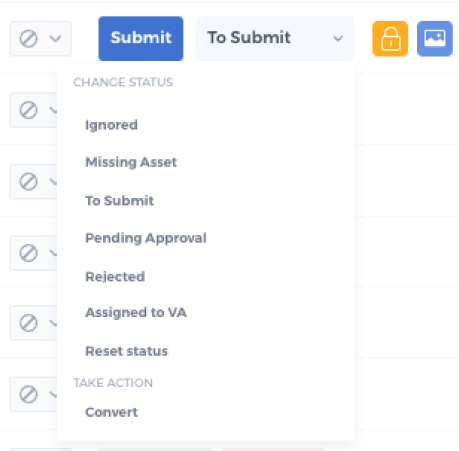Click the blue Submit button
The width and height of the screenshot is (459, 451).
coord(141,39)
